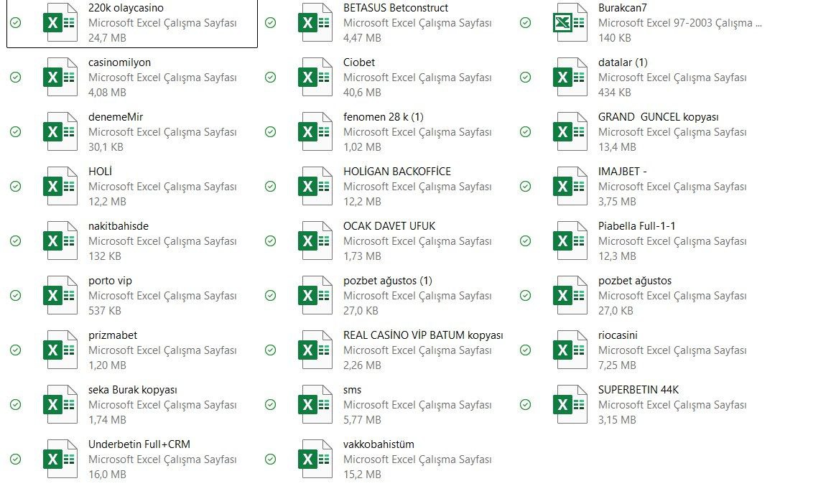
Task: Select the BETASUS Betconstruct file name
Action: point(395,8)
